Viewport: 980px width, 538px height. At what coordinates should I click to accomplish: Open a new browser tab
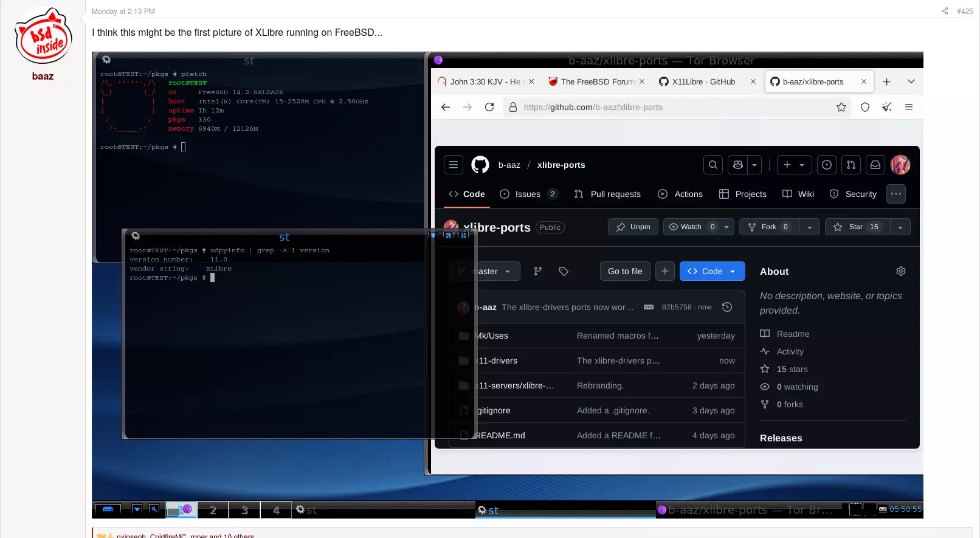point(887,81)
